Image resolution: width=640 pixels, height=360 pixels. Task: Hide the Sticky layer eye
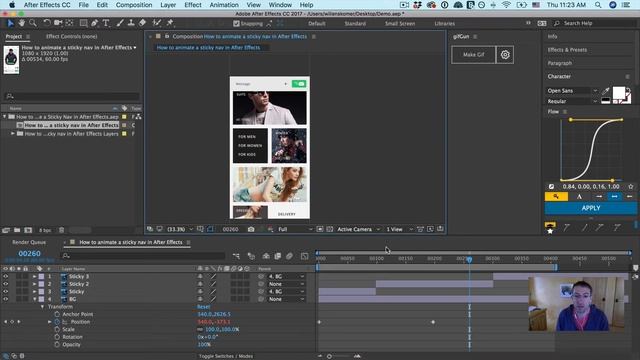tap(6, 291)
